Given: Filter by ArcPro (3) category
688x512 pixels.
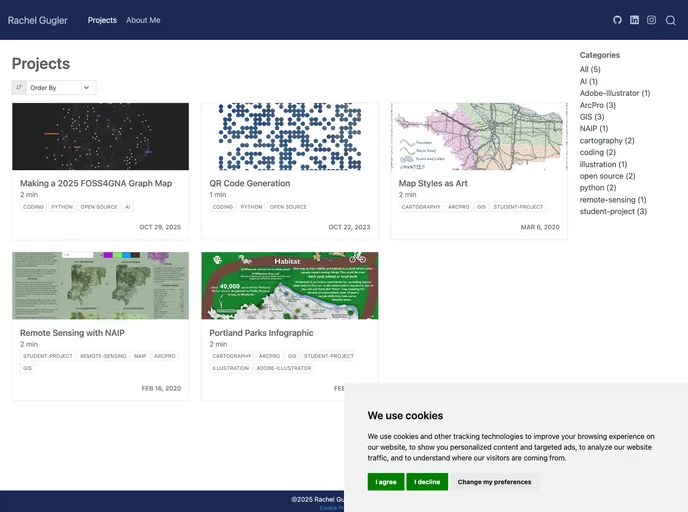Looking at the screenshot, I should coord(597,105).
